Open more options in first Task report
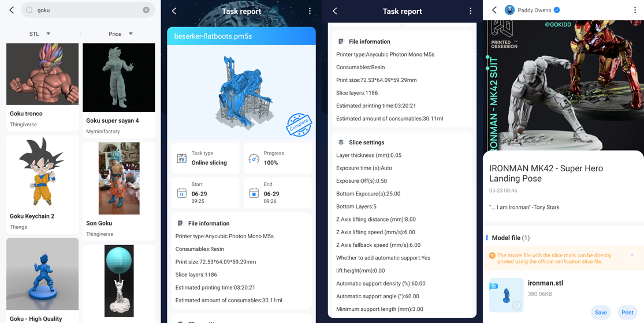The width and height of the screenshot is (644, 323). (x=310, y=11)
